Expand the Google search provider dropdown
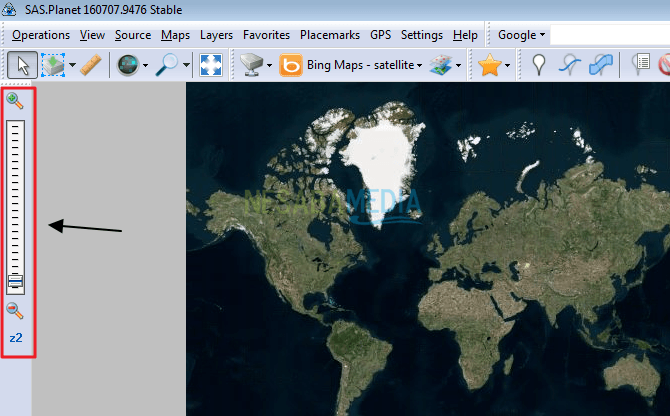This screenshot has width=670, height=416. [x=521, y=35]
